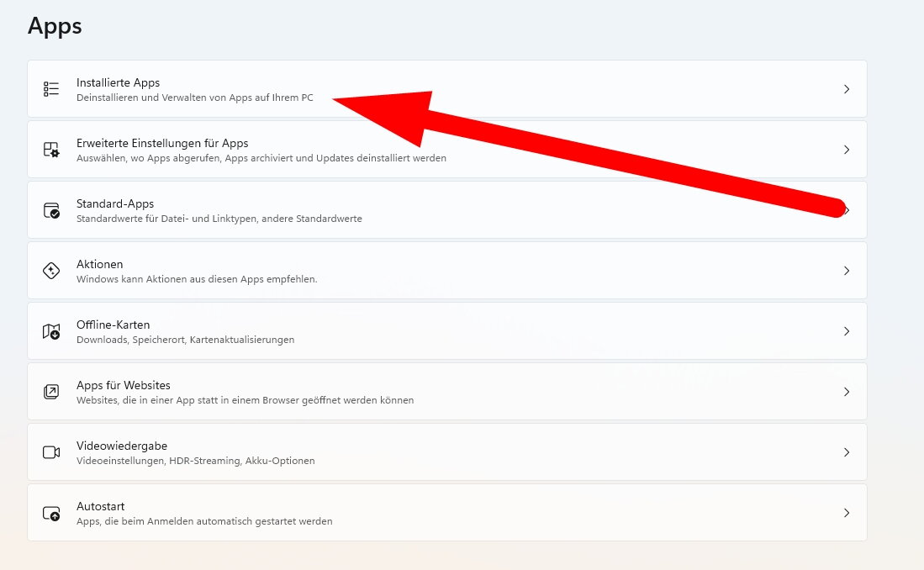
Task: Expand Installierte Apps via its chevron
Action: [x=847, y=89]
